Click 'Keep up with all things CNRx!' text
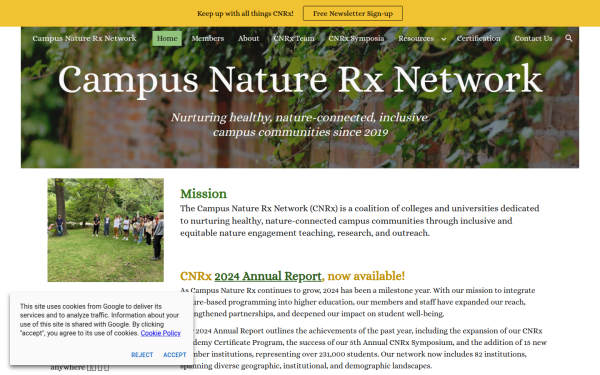Viewport: 600px width, 375px height. [x=245, y=13]
